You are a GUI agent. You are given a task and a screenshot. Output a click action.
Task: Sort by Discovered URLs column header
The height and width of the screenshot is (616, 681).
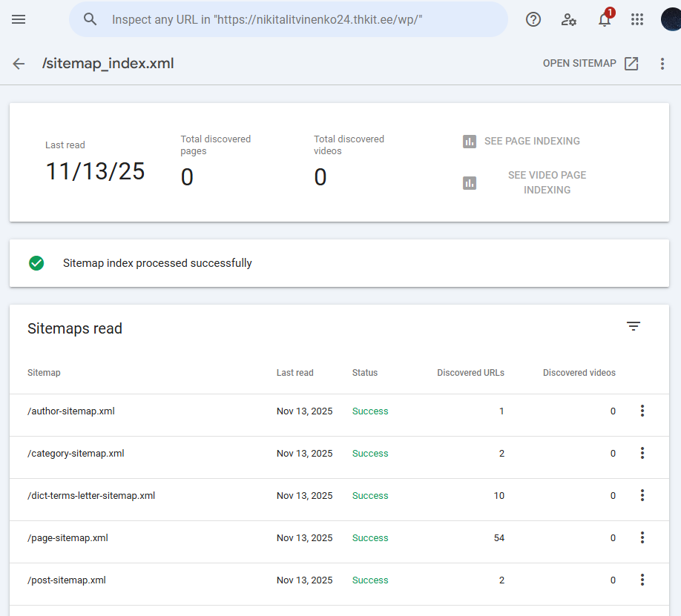pos(470,373)
